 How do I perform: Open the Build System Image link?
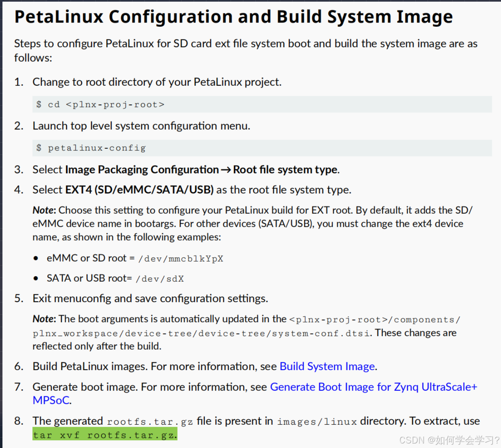(x=327, y=366)
